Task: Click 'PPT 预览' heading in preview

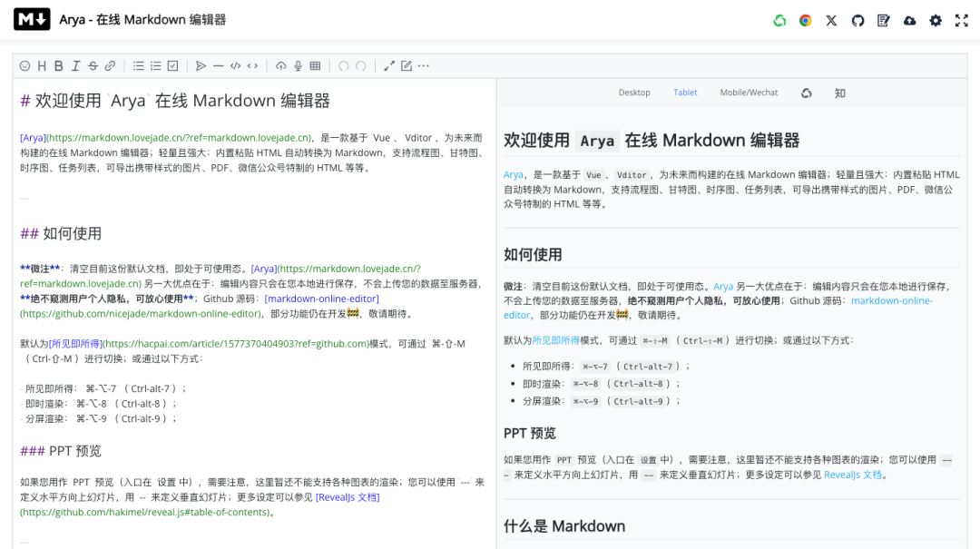Action: tap(529, 434)
